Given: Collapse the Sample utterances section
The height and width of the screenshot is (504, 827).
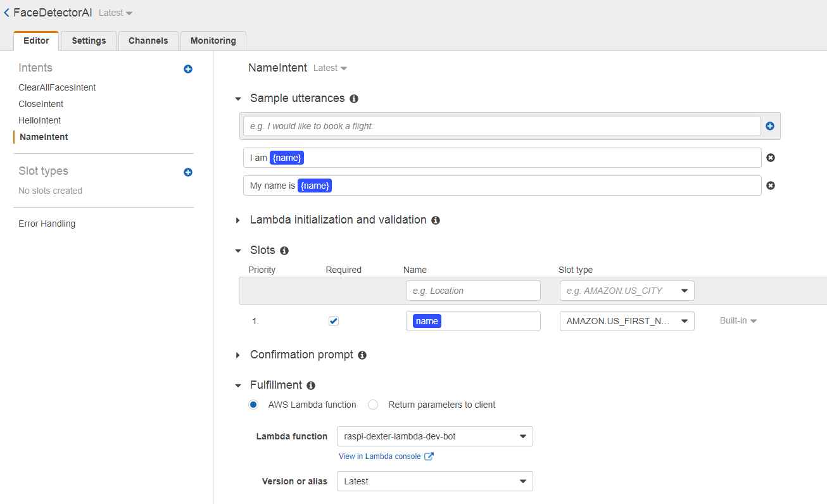Looking at the screenshot, I should (x=237, y=99).
